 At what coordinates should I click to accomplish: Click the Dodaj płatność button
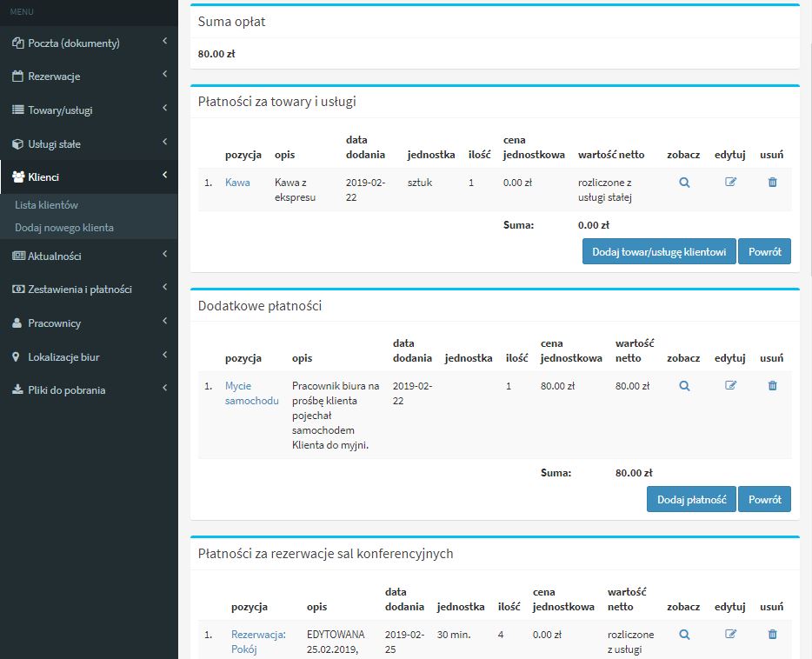point(691,500)
